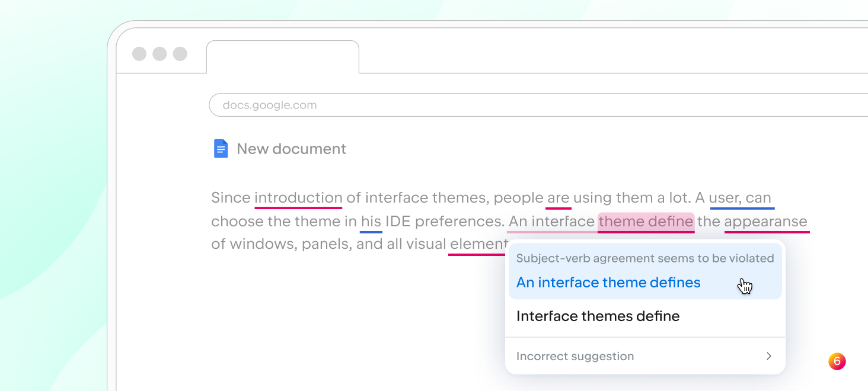Expand the Incorrect suggestion chevron arrow
Screen dimensions: 868x391
tap(769, 356)
